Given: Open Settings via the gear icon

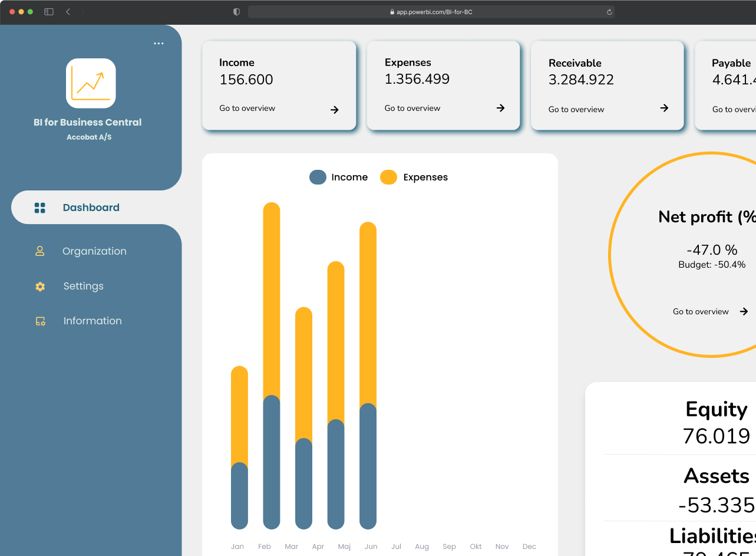Looking at the screenshot, I should pyautogui.click(x=39, y=286).
